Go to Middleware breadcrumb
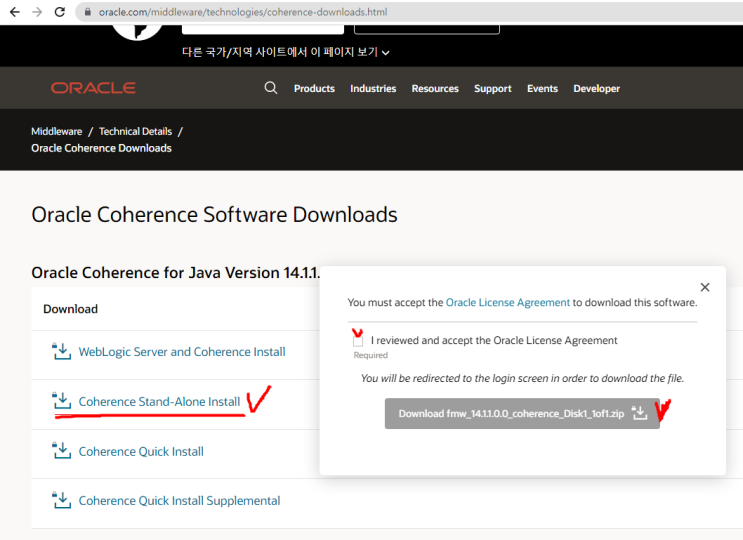 tap(56, 131)
